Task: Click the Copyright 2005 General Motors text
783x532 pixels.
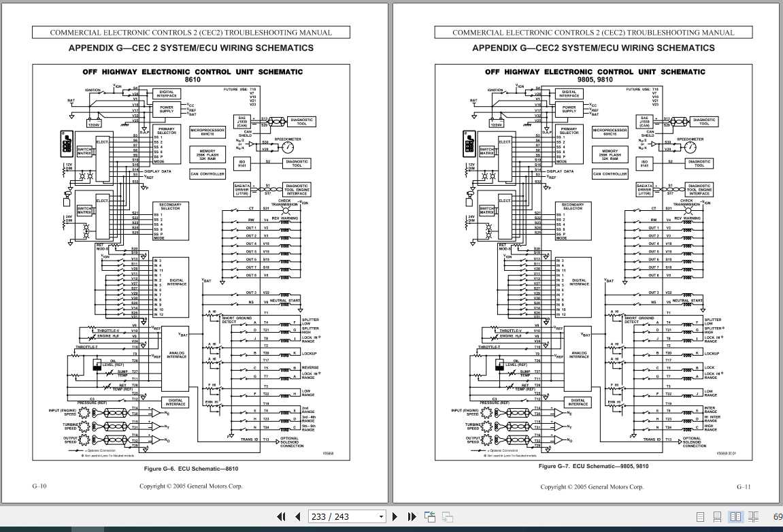Action: 191,486
